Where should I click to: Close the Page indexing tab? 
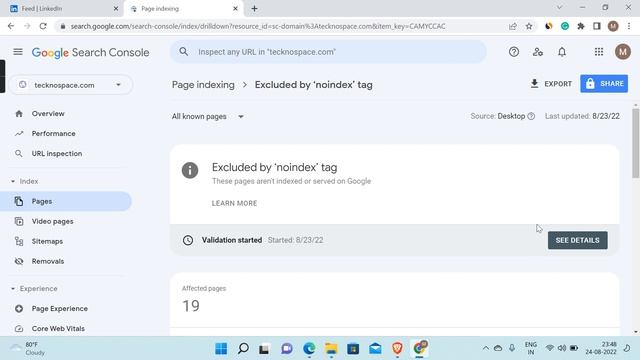[235, 9]
